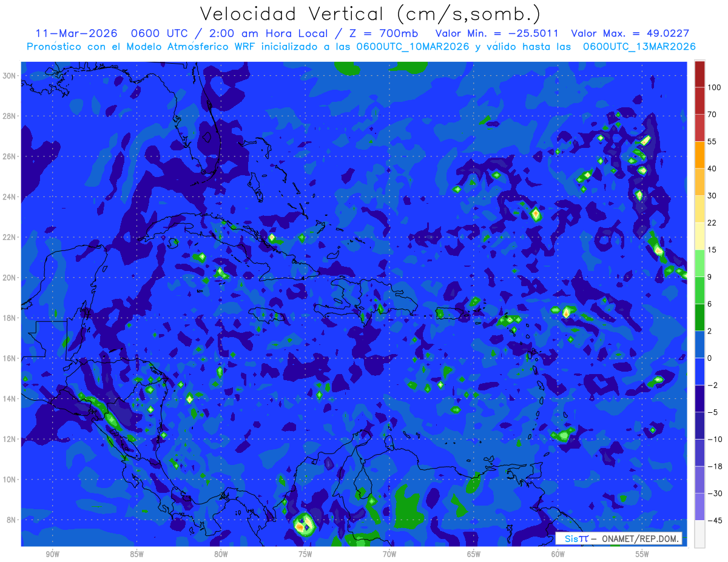Click the color bar label '-30'
This screenshot has width=728, height=562.
(x=714, y=493)
